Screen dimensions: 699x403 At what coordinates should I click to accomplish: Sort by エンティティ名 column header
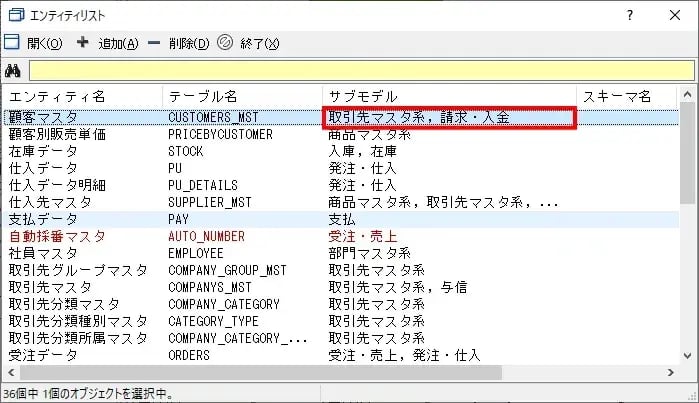point(58,97)
